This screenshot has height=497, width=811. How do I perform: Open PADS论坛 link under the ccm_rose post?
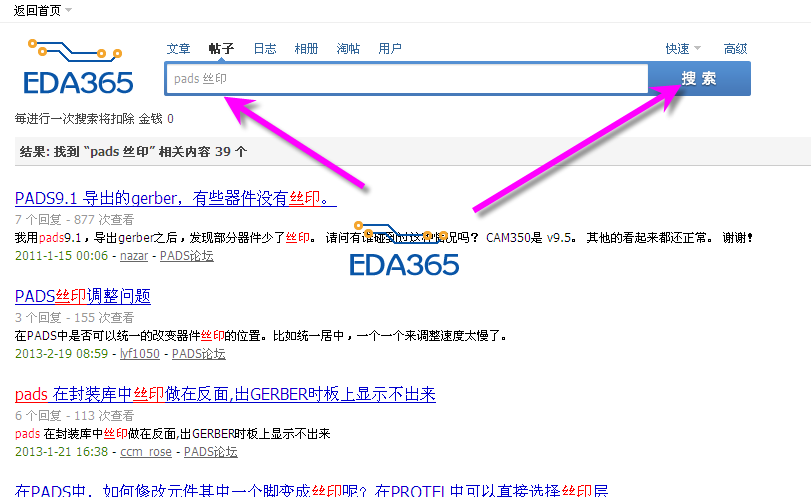click(211, 451)
